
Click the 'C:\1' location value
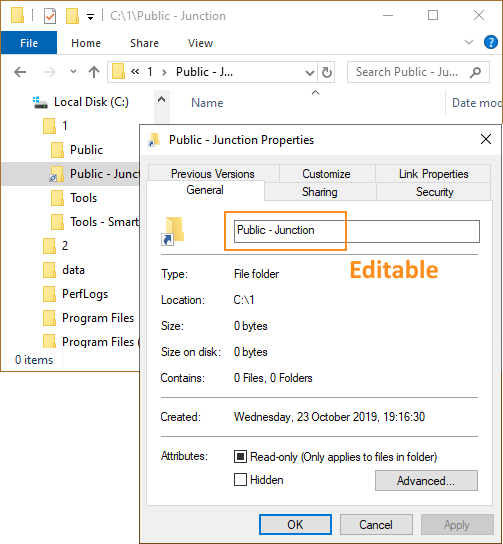244,300
